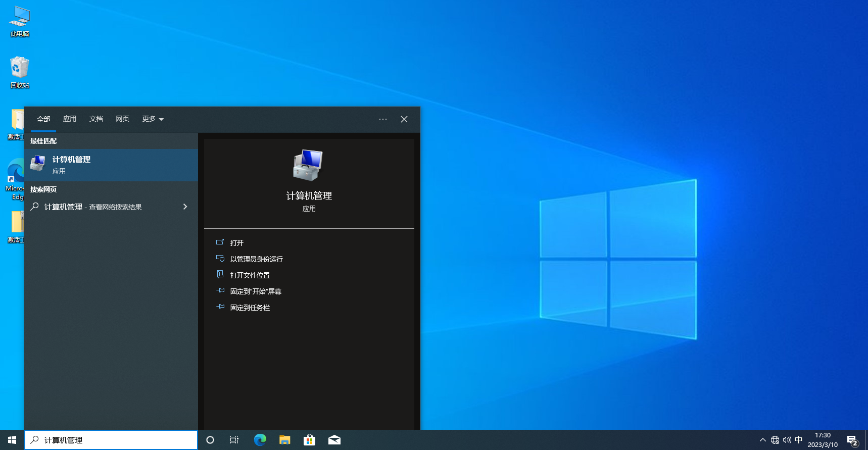Open the Mail app on taskbar
The width and height of the screenshot is (868, 450).
pyautogui.click(x=334, y=440)
